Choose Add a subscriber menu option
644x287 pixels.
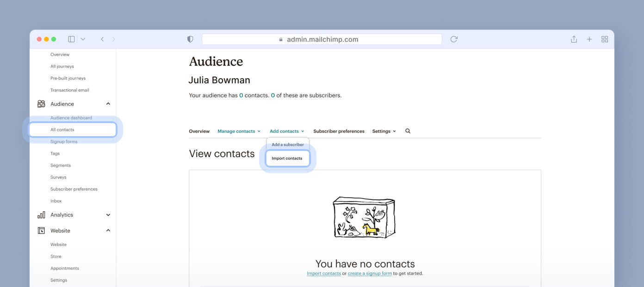287,144
